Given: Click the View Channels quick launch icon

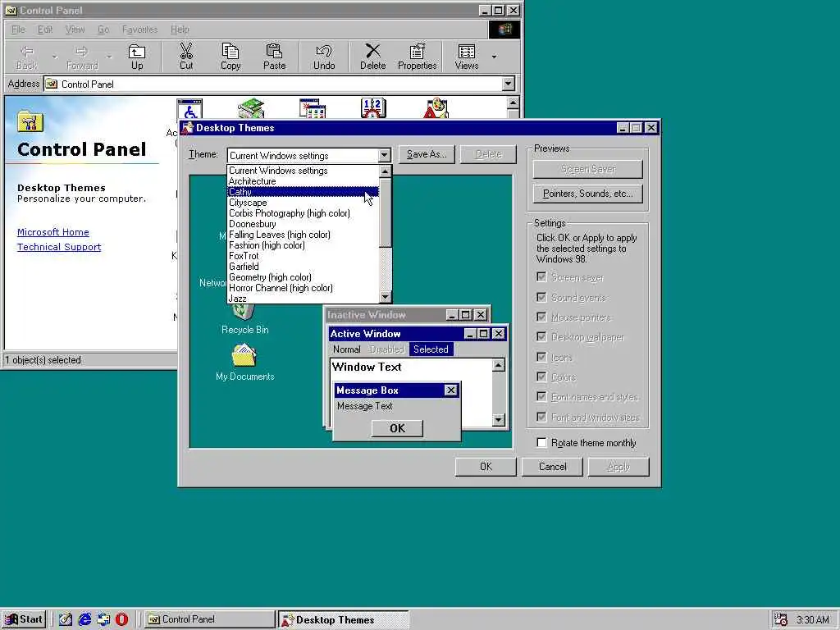Looking at the screenshot, I should (103, 619).
